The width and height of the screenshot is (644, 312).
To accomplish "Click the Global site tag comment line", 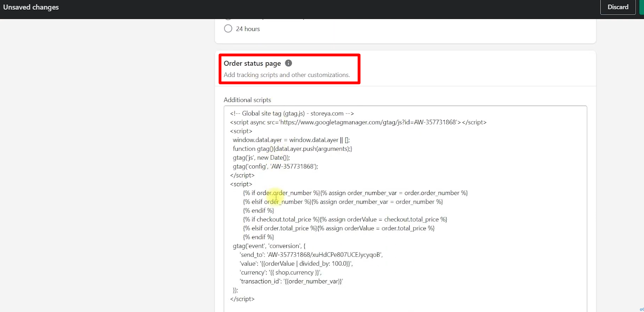I will click(292, 114).
